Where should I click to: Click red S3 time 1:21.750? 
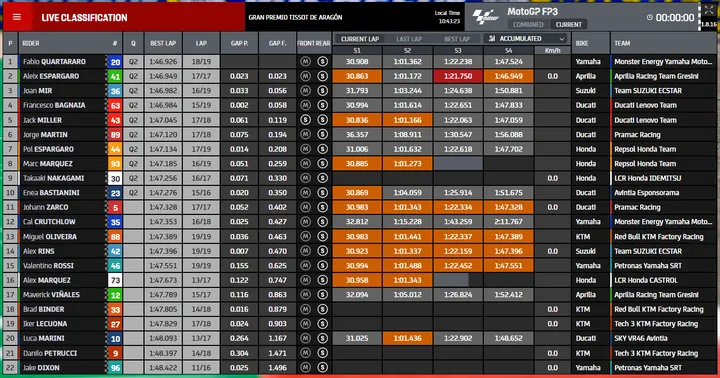458,76
